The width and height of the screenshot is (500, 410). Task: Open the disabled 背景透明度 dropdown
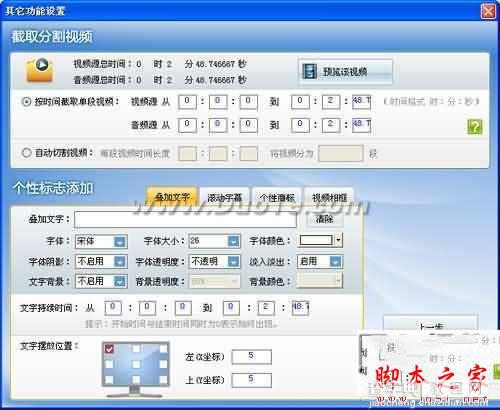tap(214, 282)
